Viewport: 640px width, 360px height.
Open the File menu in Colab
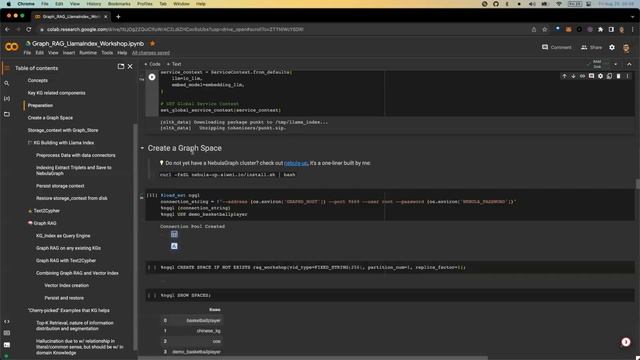pos(27,53)
